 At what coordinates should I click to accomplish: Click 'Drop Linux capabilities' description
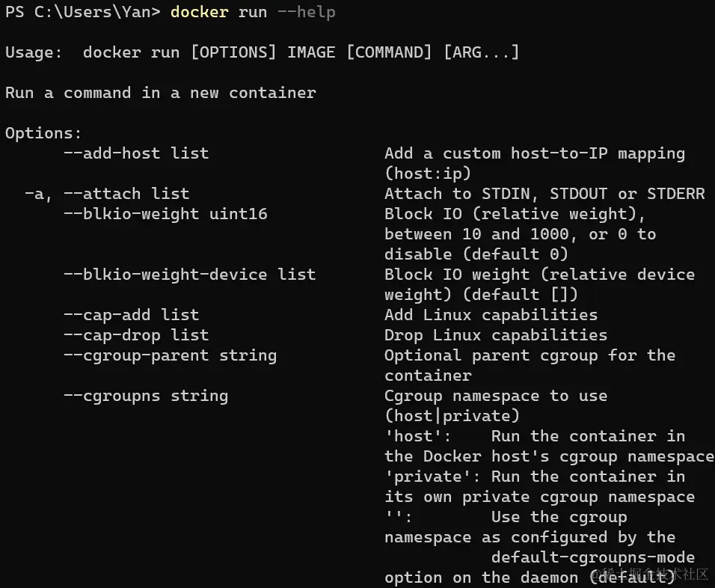tap(496, 335)
